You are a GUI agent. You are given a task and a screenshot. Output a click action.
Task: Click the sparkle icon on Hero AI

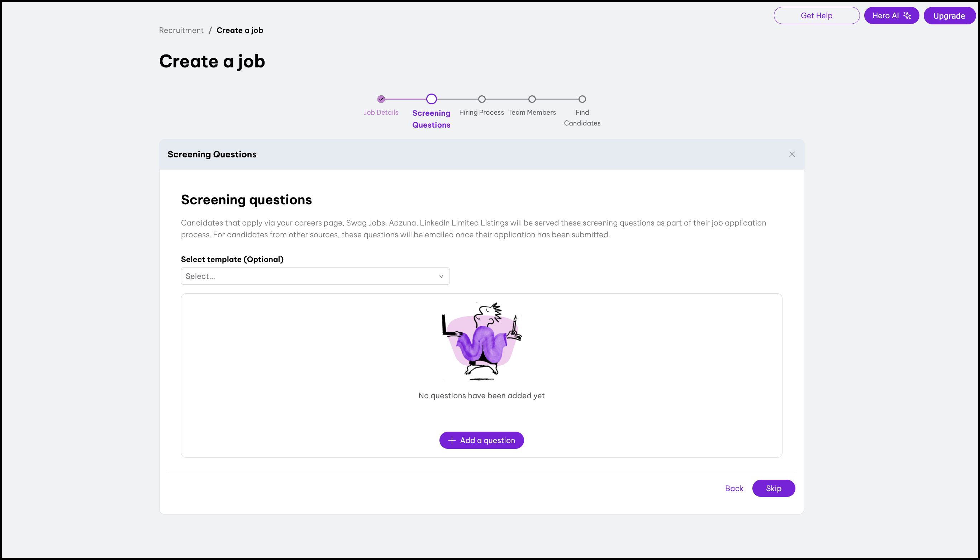point(907,16)
